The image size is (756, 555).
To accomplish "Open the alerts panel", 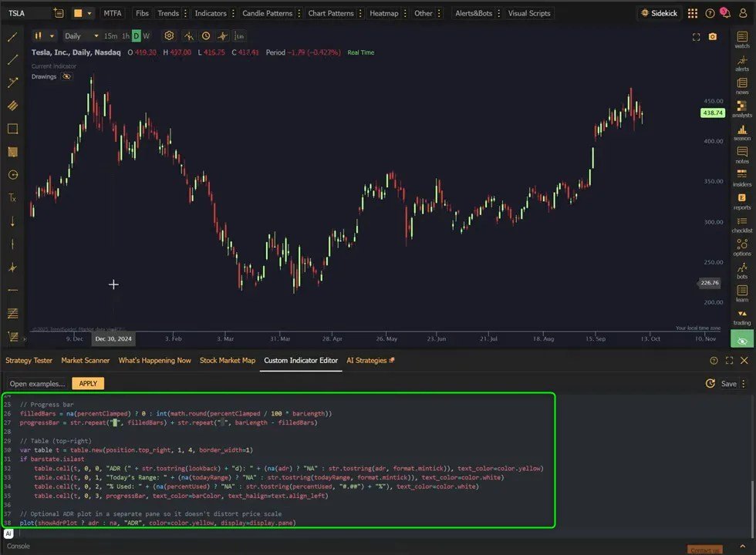I will 742,63.
